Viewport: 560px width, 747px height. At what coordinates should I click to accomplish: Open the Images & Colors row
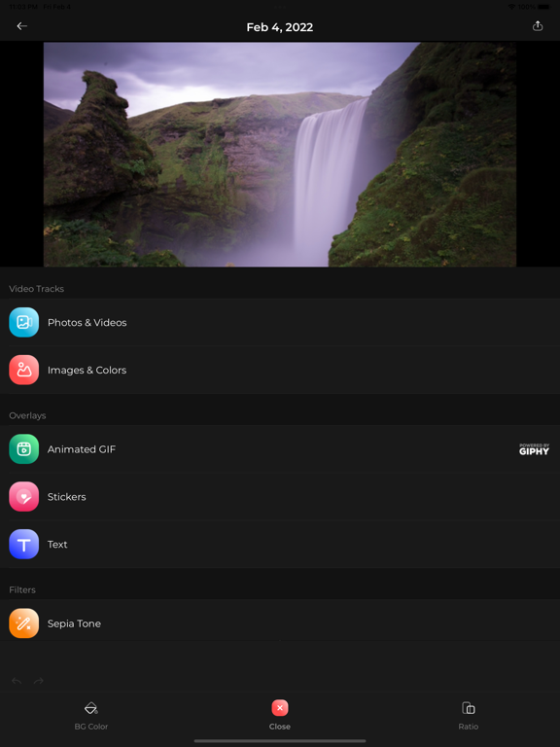click(280, 371)
